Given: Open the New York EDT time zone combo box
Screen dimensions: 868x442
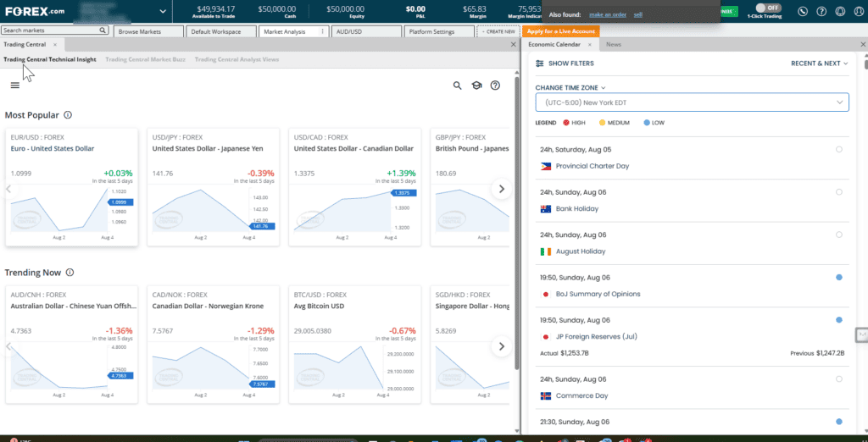Looking at the screenshot, I should pyautogui.click(x=692, y=102).
